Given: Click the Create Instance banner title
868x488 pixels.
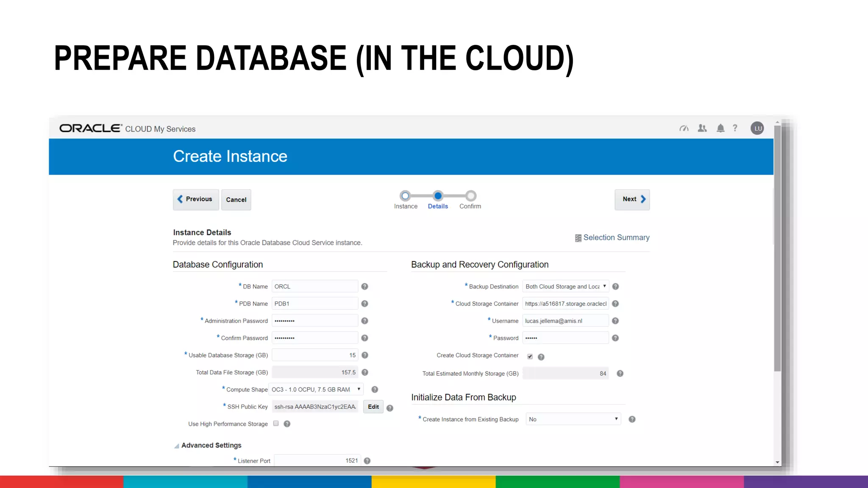Looking at the screenshot, I should 230,156.
